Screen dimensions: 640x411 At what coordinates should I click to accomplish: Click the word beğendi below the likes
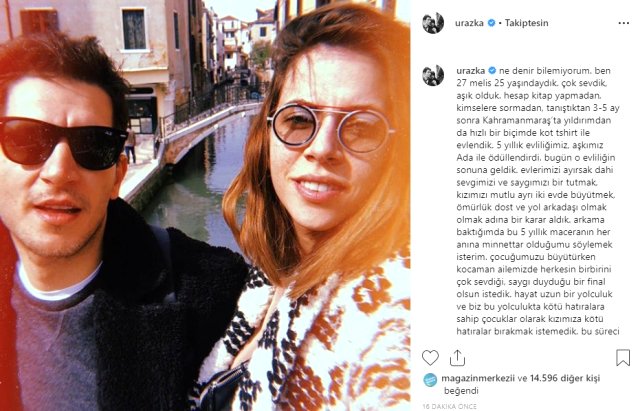tap(461, 391)
